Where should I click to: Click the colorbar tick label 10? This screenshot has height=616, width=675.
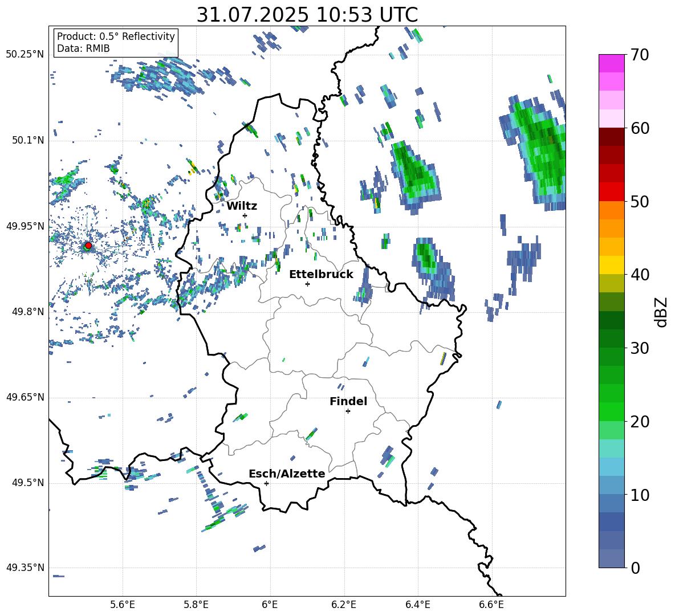tap(640, 495)
